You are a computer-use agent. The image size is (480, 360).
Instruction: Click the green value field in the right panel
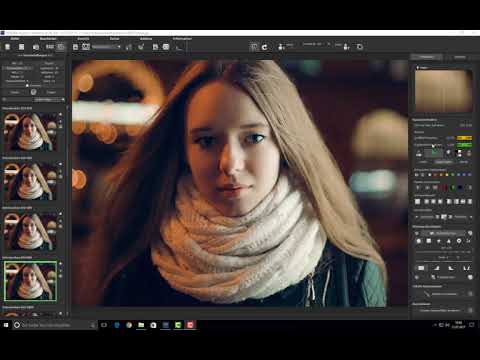[464, 145]
